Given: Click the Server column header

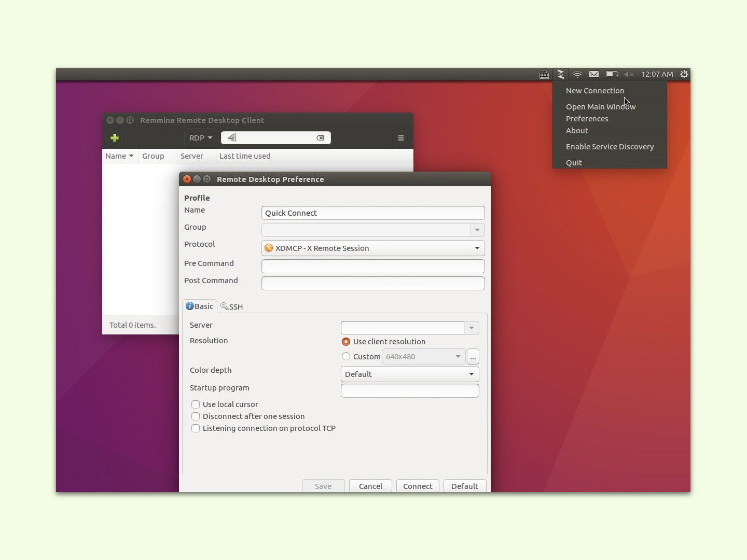Looking at the screenshot, I should [x=196, y=156].
